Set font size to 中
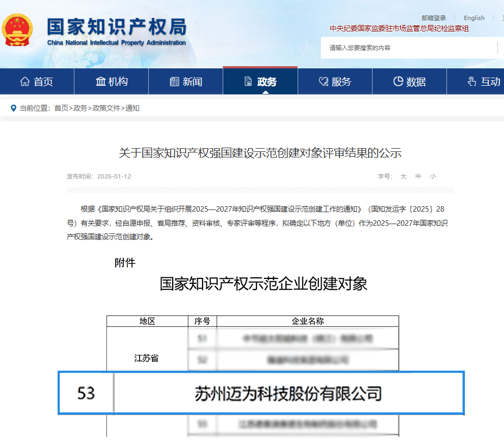Viewport: 504px width, 445px height. click(x=418, y=176)
